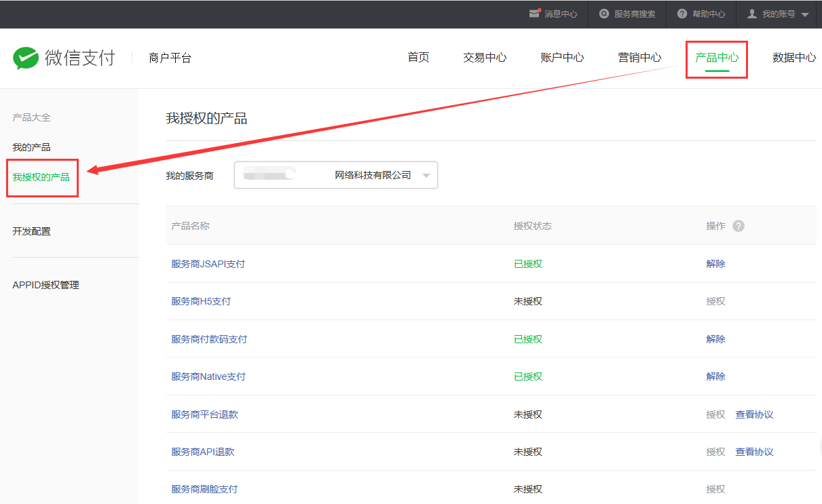Open 服务商H5支付 product link
This screenshot has width=822, height=504.
[x=201, y=301]
